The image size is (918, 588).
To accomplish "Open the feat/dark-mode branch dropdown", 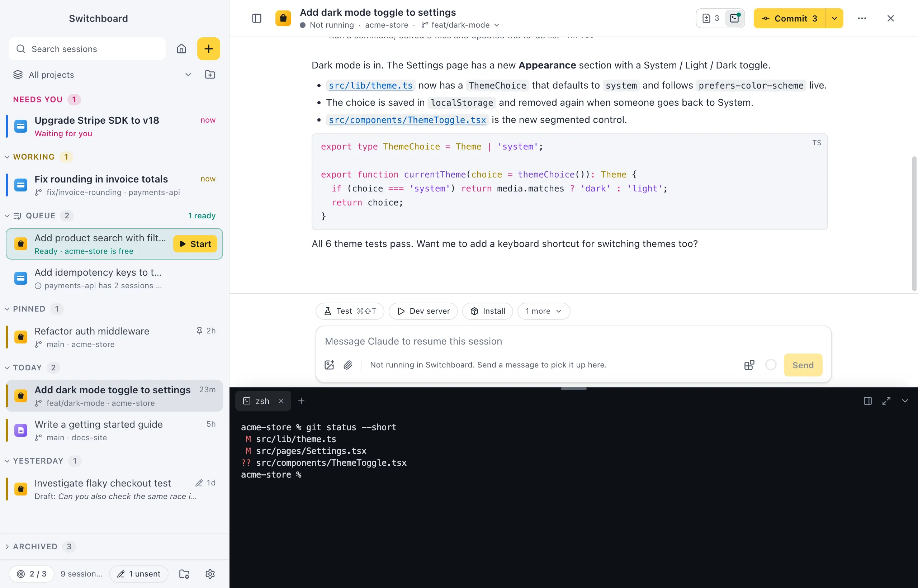I will click(x=460, y=25).
